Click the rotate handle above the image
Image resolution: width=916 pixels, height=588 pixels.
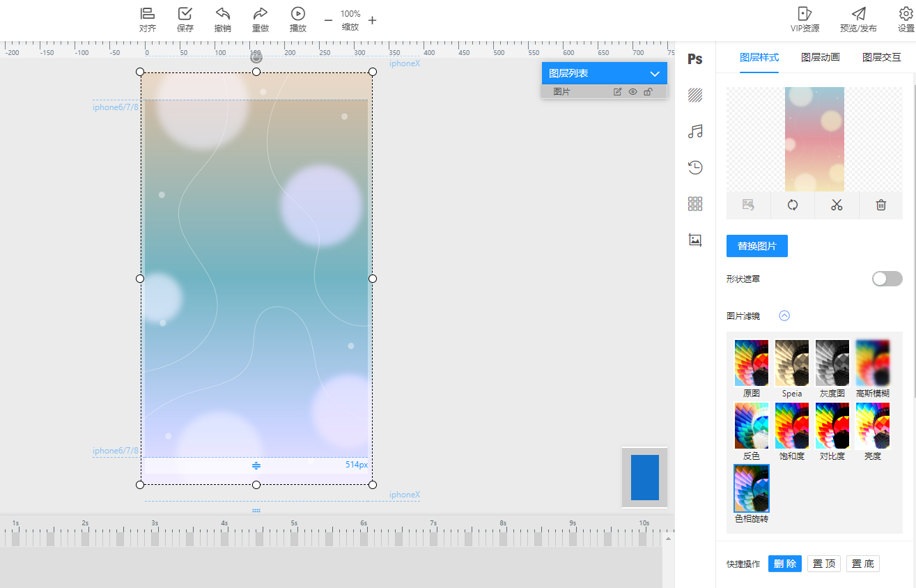point(256,57)
